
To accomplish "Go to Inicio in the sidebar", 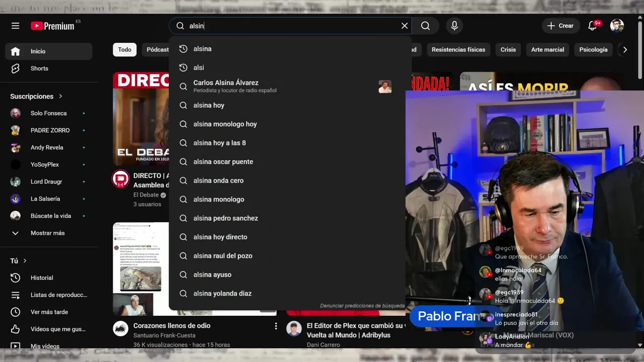I will [x=49, y=51].
